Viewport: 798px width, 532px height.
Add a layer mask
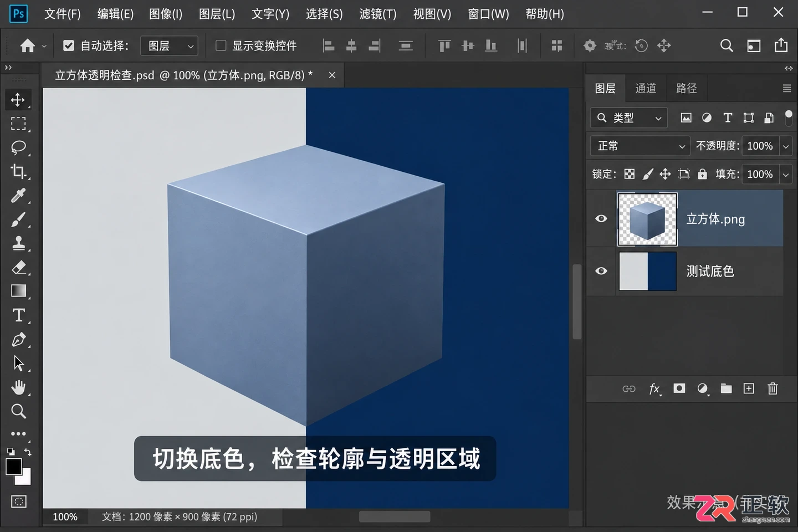pyautogui.click(x=679, y=388)
